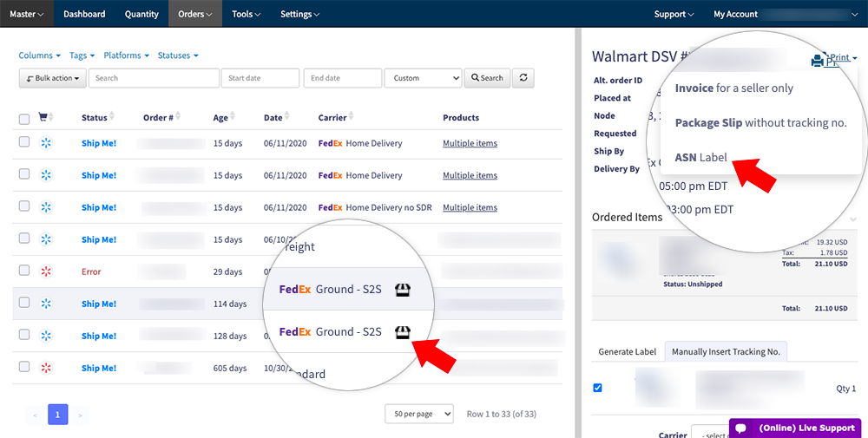The height and width of the screenshot is (438, 868).
Task: Open the Settings menu
Action: pos(300,14)
